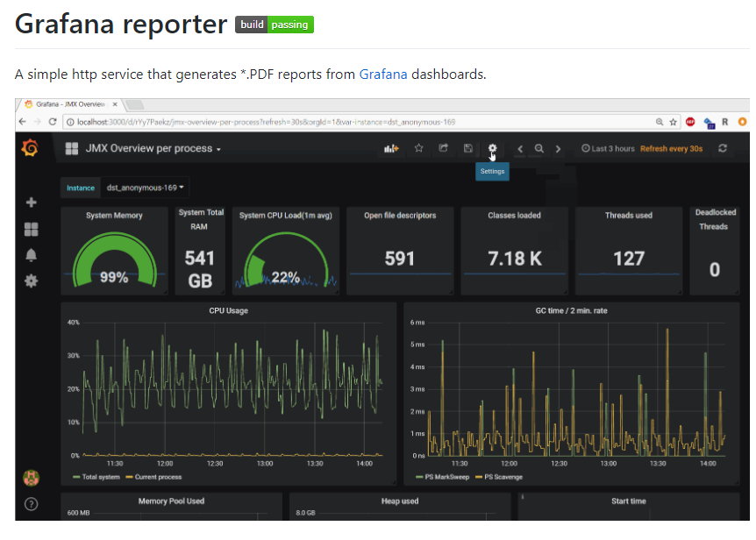Viewport: 756px width, 540px height.
Task: Open JMX Overview per process dashboard dropdown
Action: pyautogui.click(x=153, y=148)
